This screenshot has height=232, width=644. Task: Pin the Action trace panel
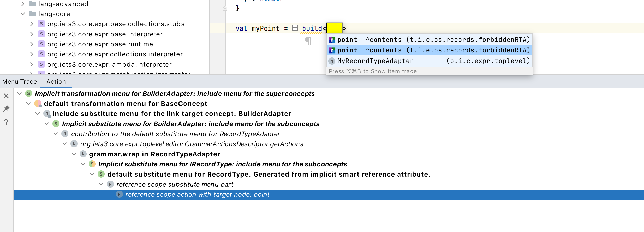[x=6, y=108]
